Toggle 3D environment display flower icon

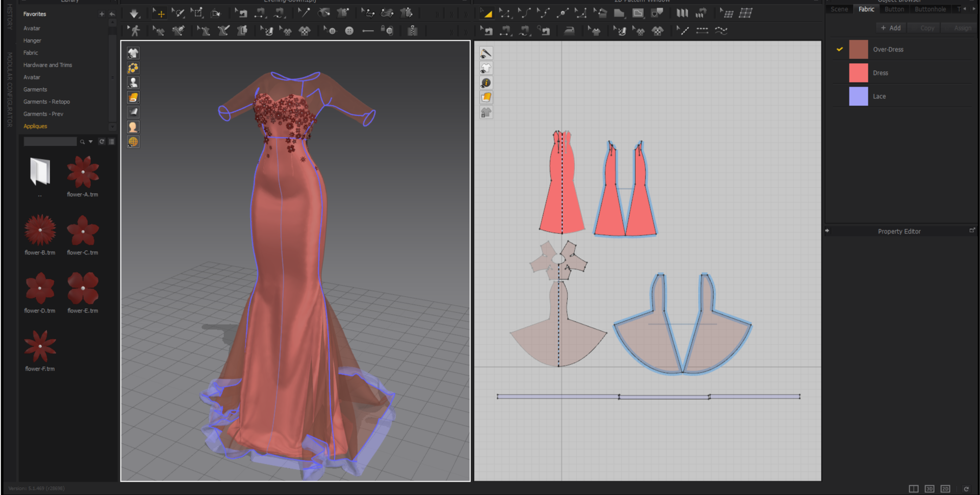pyautogui.click(x=133, y=68)
